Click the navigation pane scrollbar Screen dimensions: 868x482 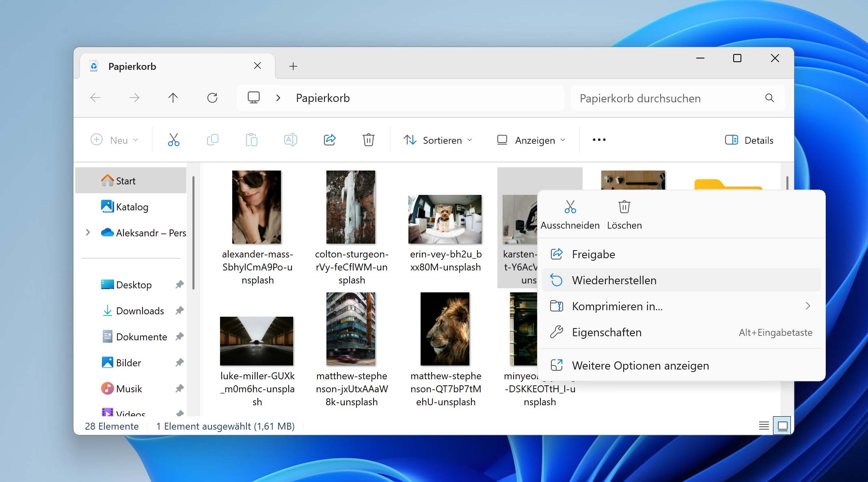tap(193, 233)
